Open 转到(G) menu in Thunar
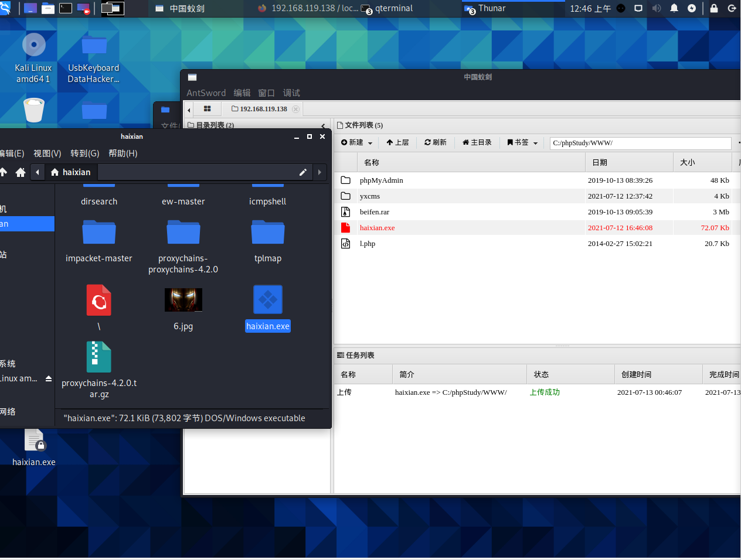Screen dimensions: 741x560 84,153
